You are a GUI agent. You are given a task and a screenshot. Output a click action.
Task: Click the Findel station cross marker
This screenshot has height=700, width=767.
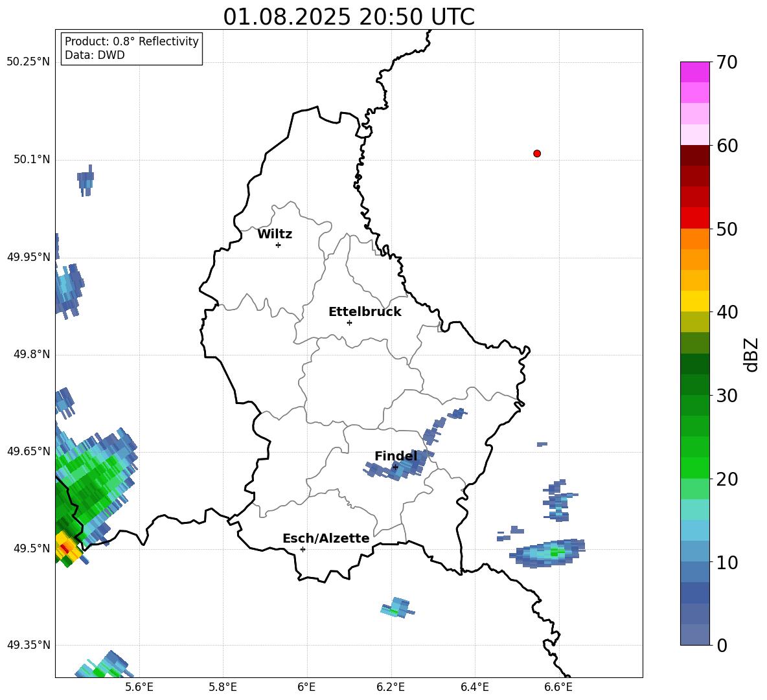tap(395, 468)
